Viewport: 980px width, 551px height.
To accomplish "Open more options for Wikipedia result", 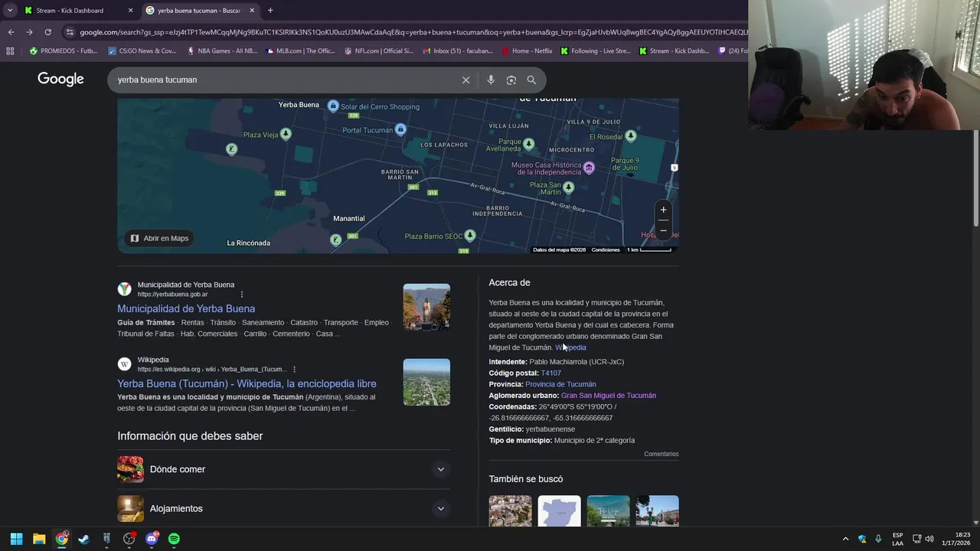I will point(294,370).
